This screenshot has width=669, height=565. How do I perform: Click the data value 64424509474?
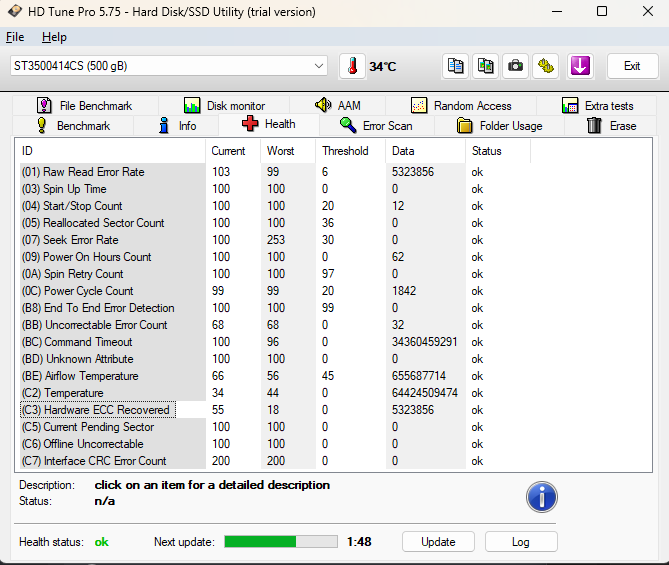(425, 393)
